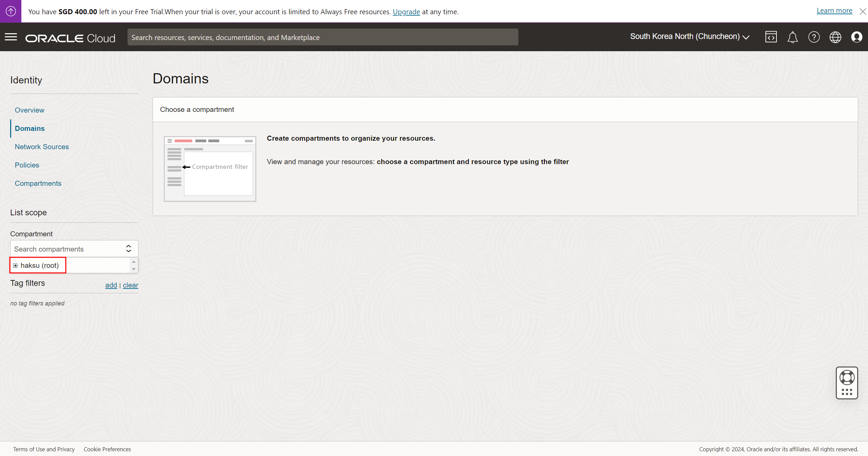Open the support lifebuoy widget
Viewport: 868px width, 456px height.
coord(847,378)
